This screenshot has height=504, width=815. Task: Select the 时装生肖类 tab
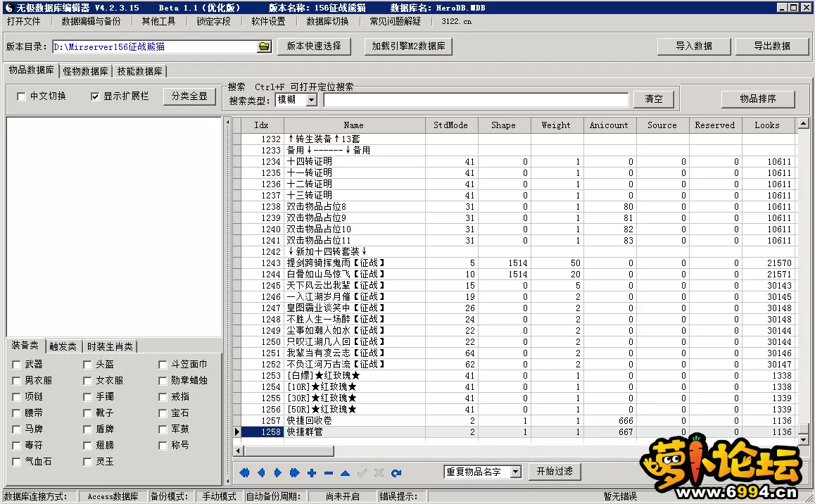click(x=109, y=346)
